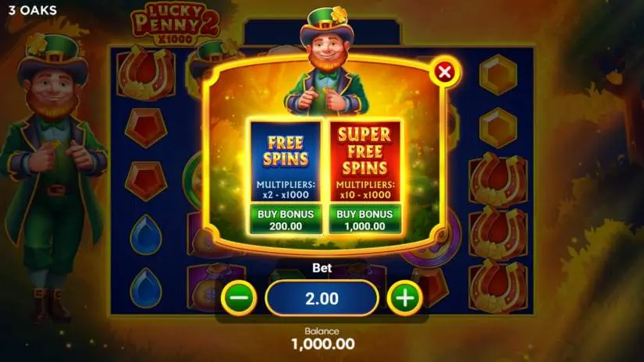
Task: Click the Lucky Penny 2 logo
Action: tap(176, 24)
